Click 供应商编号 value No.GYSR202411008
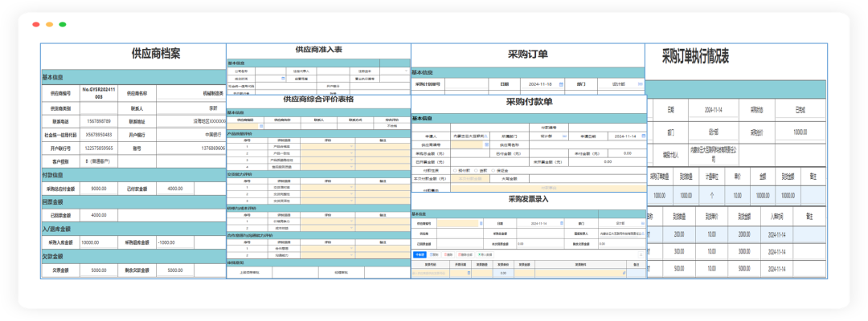The width and height of the screenshot is (868, 321). pos(99,91)
